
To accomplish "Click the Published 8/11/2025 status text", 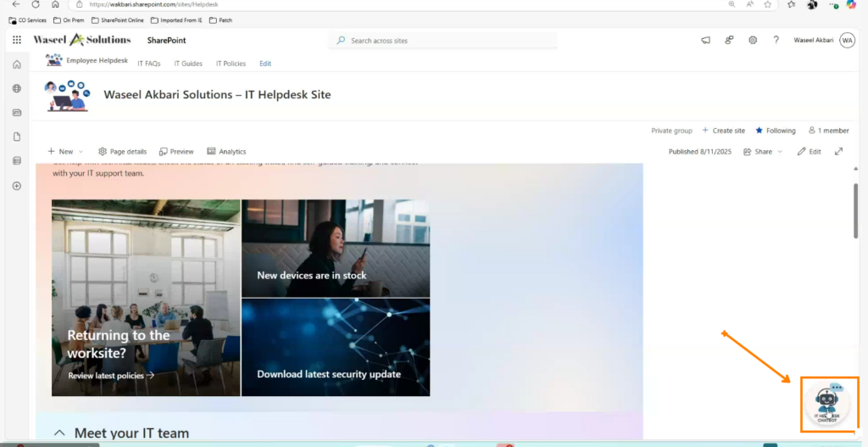I will 698,151.
